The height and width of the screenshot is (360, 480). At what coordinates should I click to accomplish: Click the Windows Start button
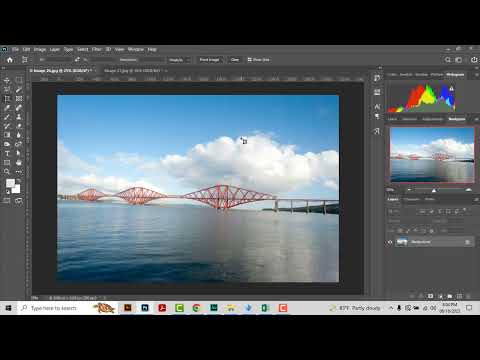coord(8,308)
